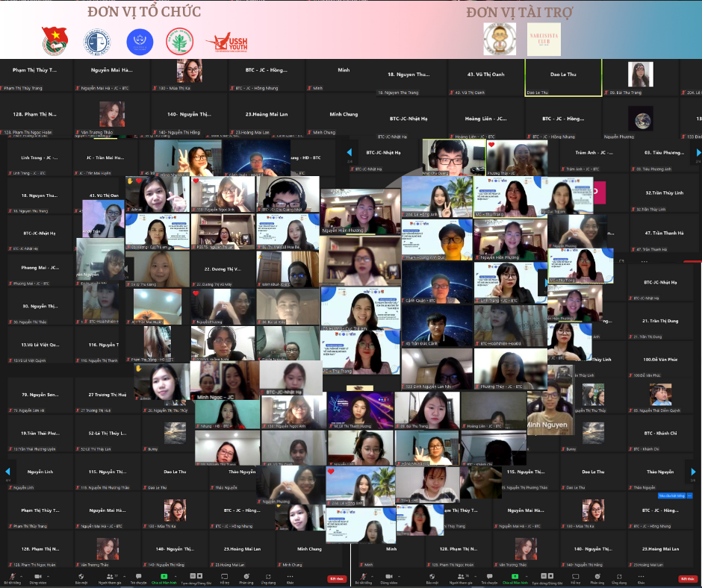Open Security (Bảo mật) in left toolbar
The height and width of the screenshot is (588, 702).
[81, 575]
